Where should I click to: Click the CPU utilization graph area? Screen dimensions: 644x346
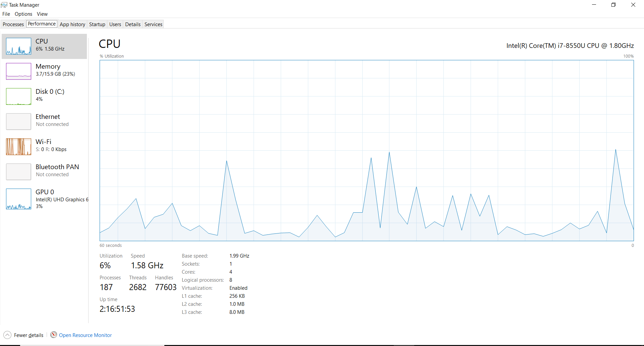point(366,151)
